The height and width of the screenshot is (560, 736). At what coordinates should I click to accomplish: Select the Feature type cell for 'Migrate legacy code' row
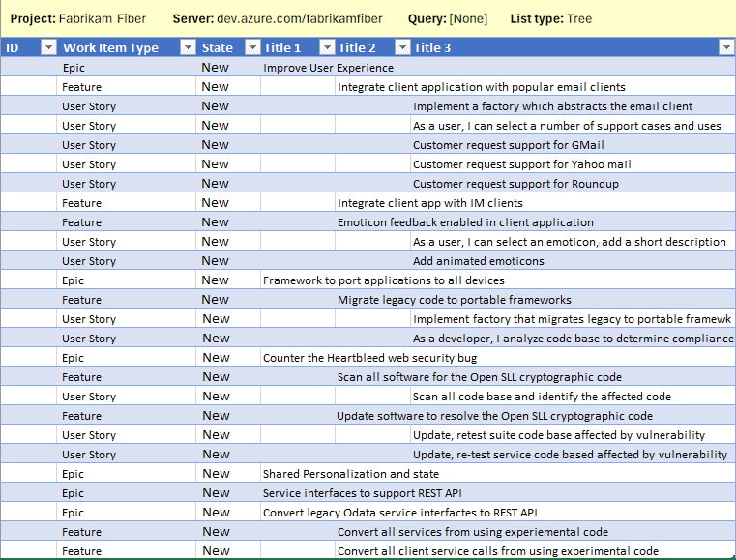pos(126,300)
